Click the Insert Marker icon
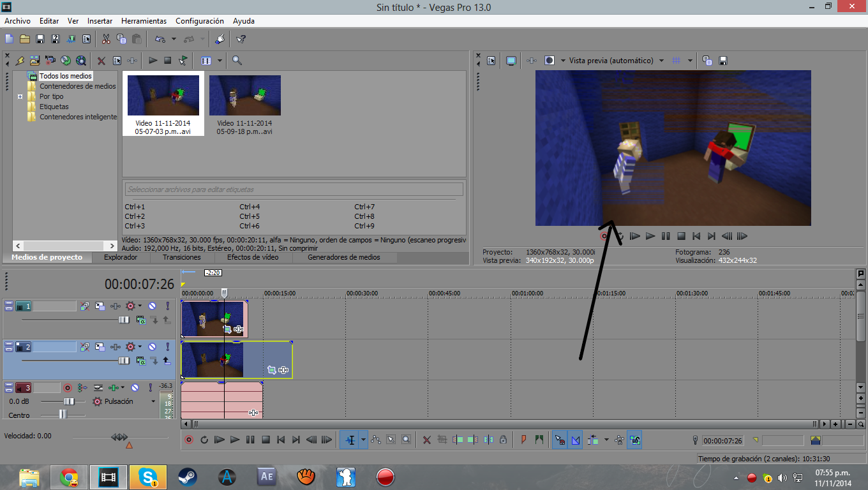The image size is (868, 490). [x=524, y=440]
